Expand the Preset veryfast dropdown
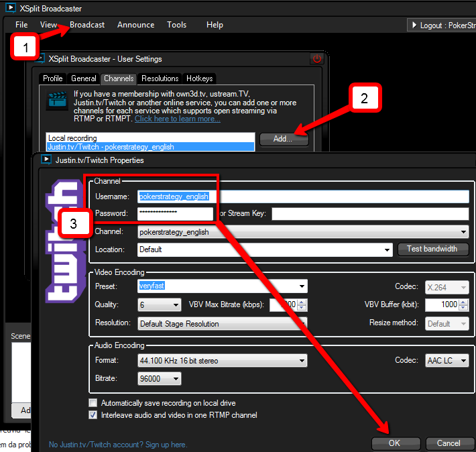 302,286
